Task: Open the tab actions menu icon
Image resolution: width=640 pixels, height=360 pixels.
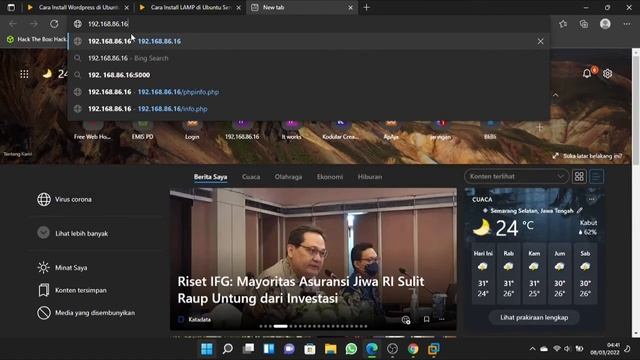Action: 11,7
